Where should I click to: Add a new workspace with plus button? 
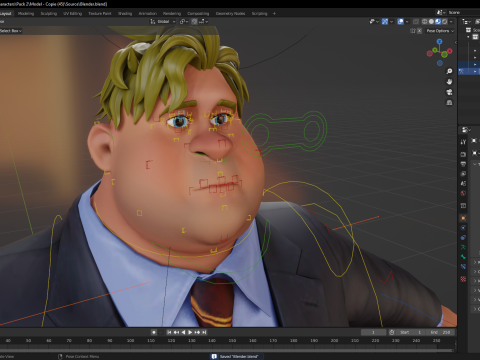coord(274,13)
